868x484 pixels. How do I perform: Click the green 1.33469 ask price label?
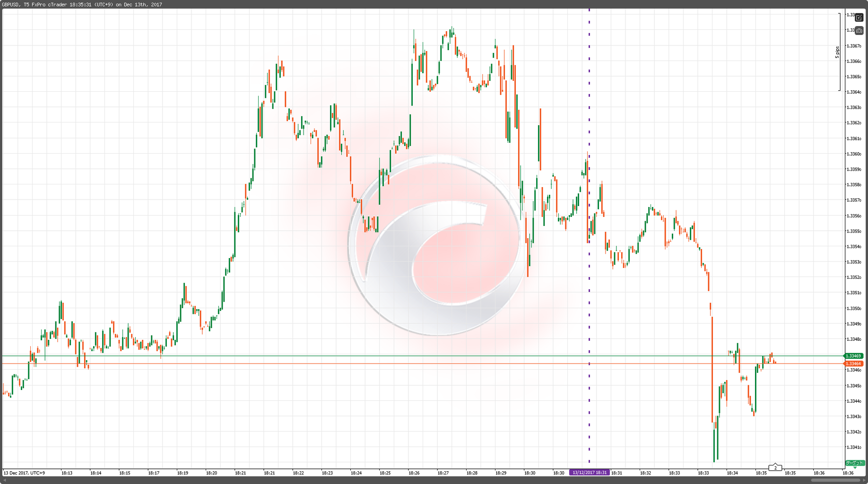[854, 356]
